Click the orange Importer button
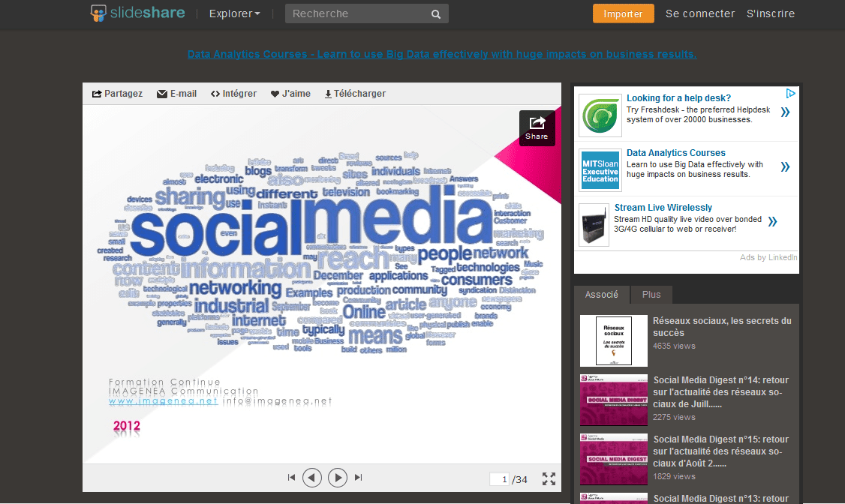Viewport: 845px width, 504px height. coord(623,13)
